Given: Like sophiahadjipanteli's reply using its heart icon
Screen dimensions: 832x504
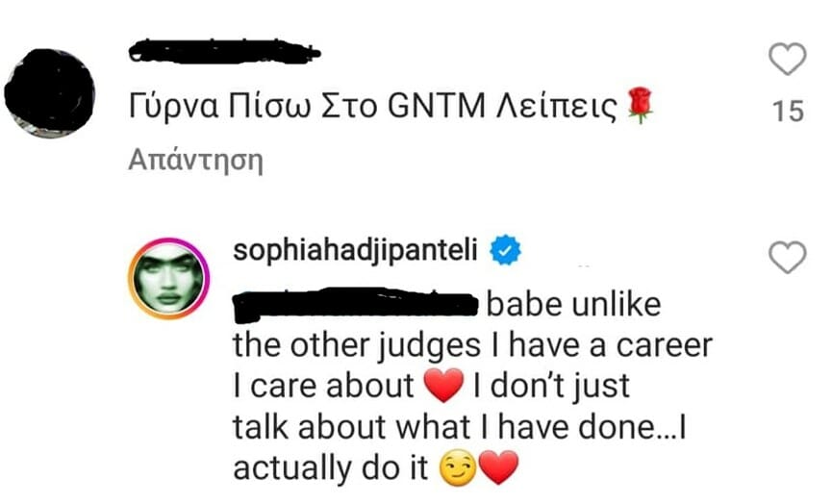Looking at the screenshot, I should [788, 258].
